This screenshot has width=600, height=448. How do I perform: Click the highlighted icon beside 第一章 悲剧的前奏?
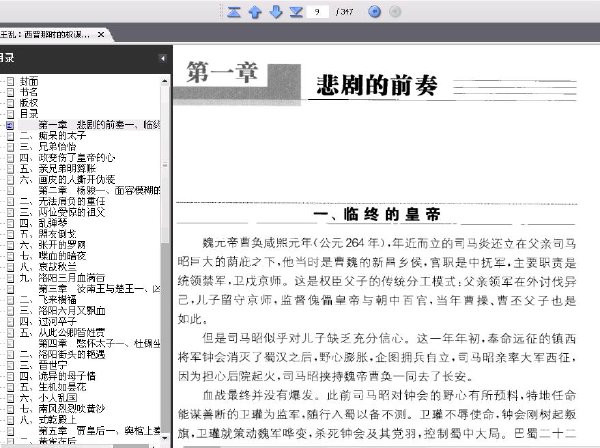click(x=10, y=125)
